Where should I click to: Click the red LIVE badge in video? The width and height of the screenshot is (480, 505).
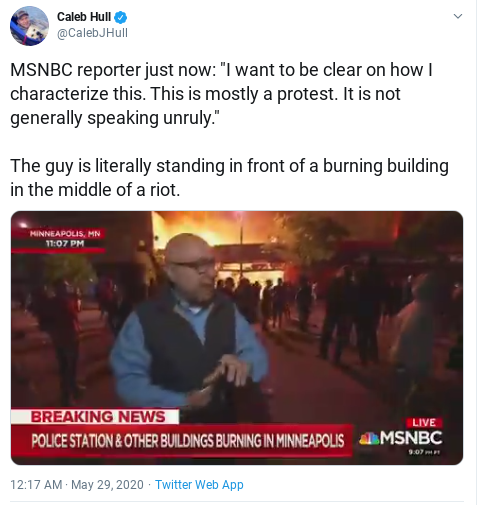(424, 423)
